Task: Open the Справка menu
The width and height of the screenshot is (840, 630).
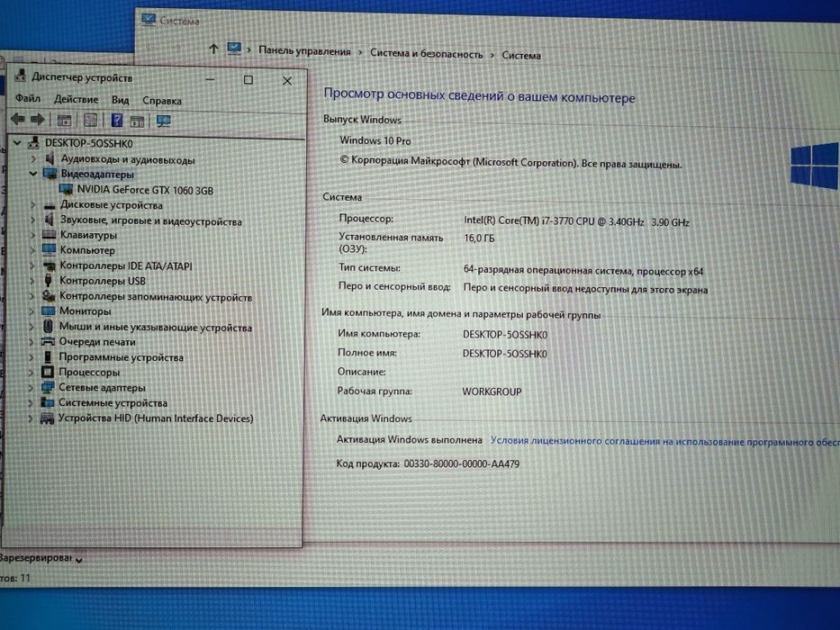Action: 162,100
